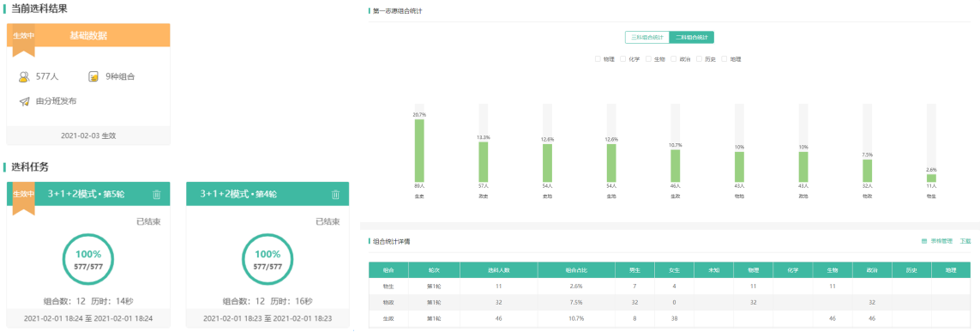Click the 表格管理 table icon
The width and height of the screenshot is (980, 332).
924,241
